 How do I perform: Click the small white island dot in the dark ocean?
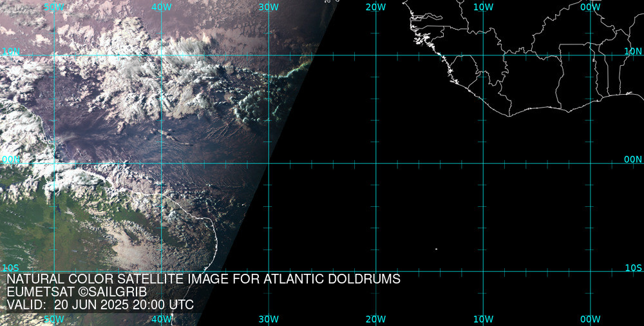tap(436, 249)
